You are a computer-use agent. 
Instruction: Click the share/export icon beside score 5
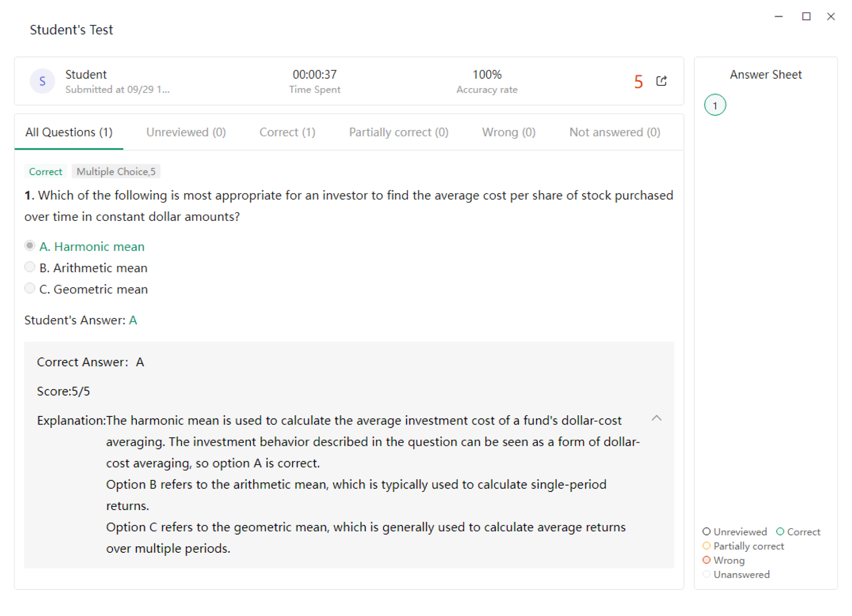(661, 81)
